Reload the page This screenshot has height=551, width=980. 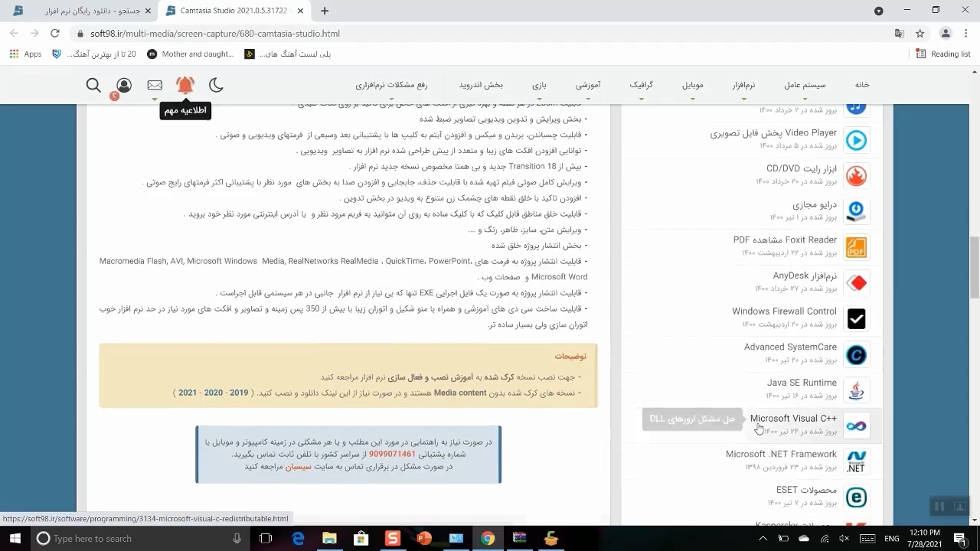[x=55, y=34]
